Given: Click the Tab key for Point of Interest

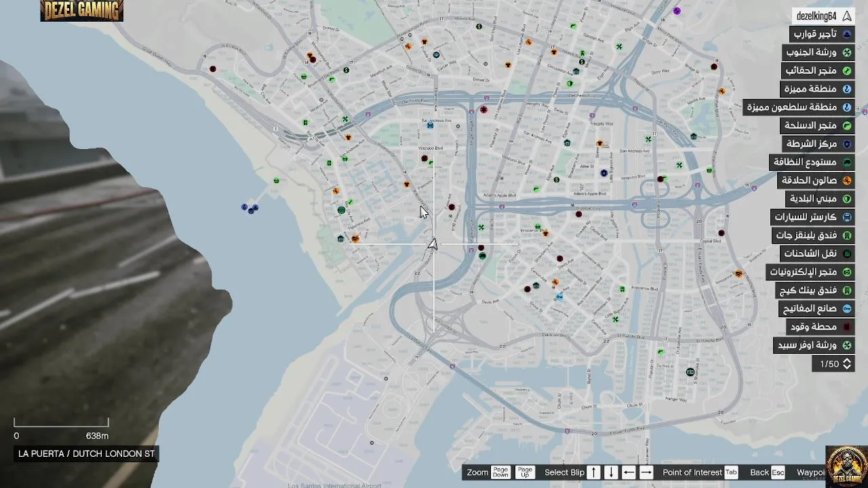Looking at the screenshot, I should (x=731, y=472).
